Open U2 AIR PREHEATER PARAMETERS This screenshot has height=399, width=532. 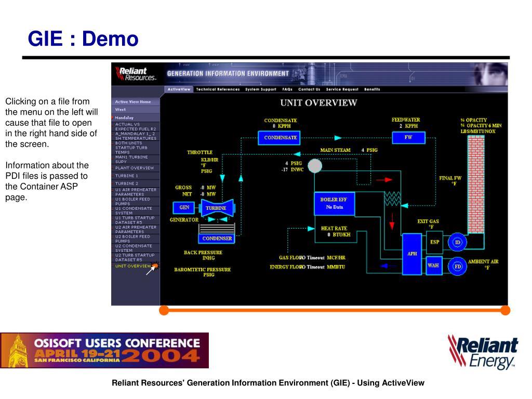coord(136,229)
